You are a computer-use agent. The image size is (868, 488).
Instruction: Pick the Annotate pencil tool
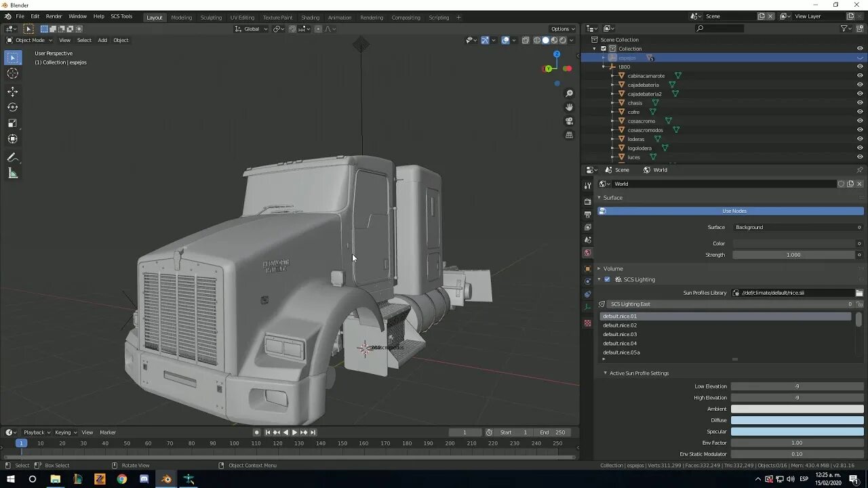tap(12, 157)
